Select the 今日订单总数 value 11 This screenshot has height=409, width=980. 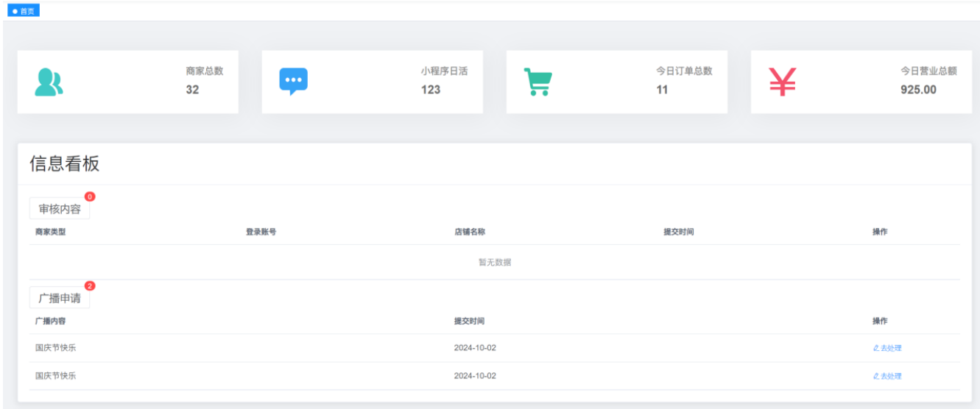pyautogui.click(x=662, y=90)
